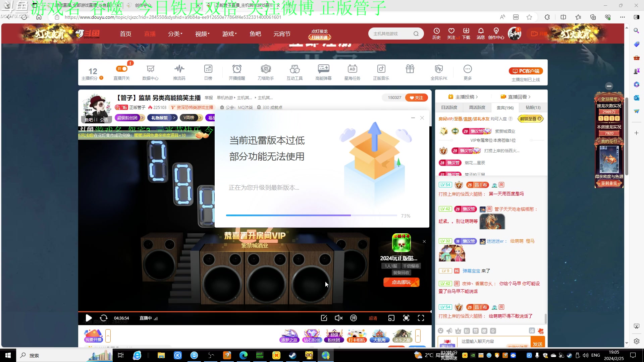Image resolution: width=644 pixels, height=362 pixels.
Task: Expand the 视频 nav dropdown
Action: coord(202,34)
